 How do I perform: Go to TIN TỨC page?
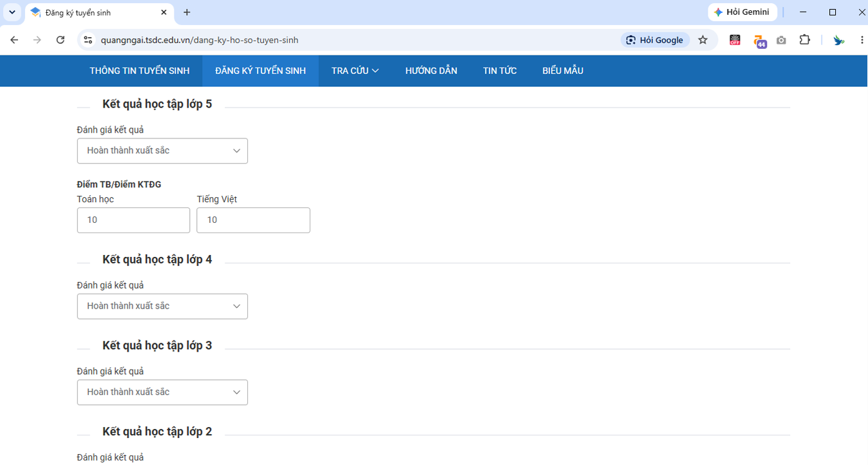click(500, 71)
